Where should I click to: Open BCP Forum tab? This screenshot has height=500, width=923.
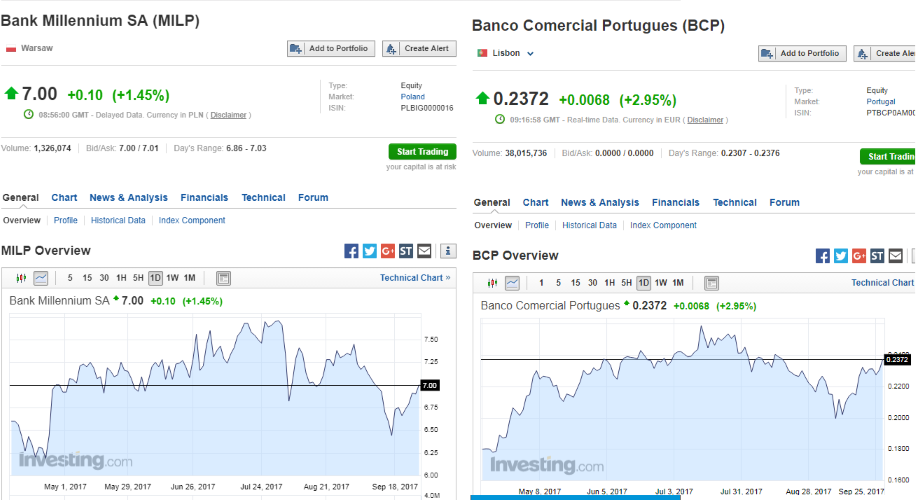785,203
